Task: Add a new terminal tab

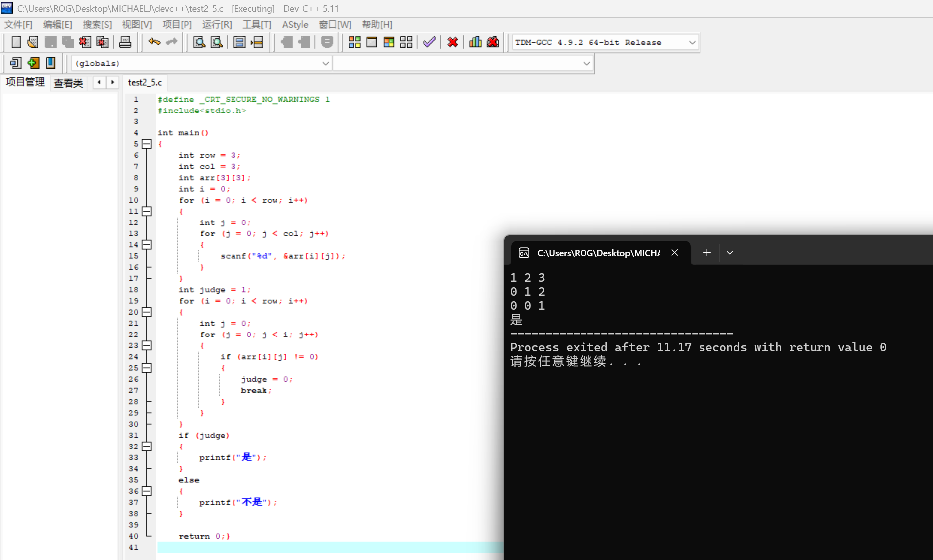Action: pos(707,253)
